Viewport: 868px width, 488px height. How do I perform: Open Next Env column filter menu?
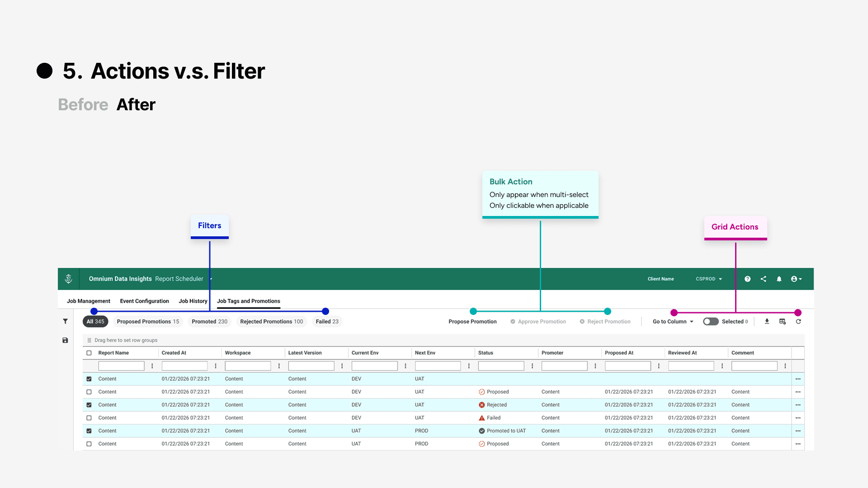pos(469,366)
